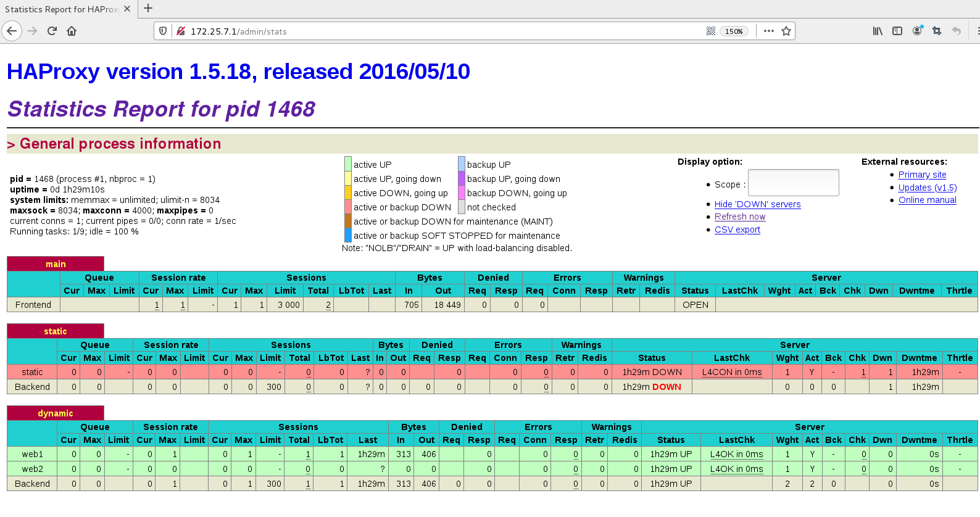The height and width of the screenshot is (517, 980).
Task: Open the page actions three-dot menu
Action: pos(768,31)
